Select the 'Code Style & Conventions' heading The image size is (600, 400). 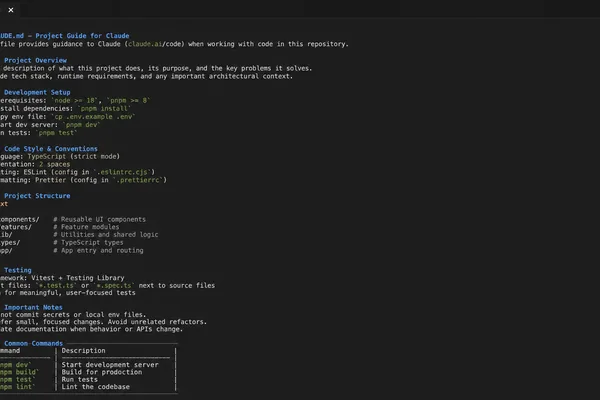click(x=51, y=149)
